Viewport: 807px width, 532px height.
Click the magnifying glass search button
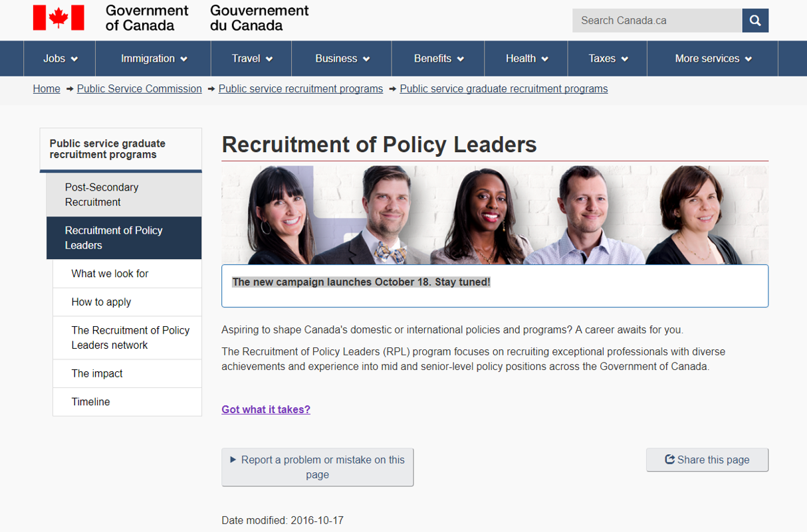tap(755, 21)
